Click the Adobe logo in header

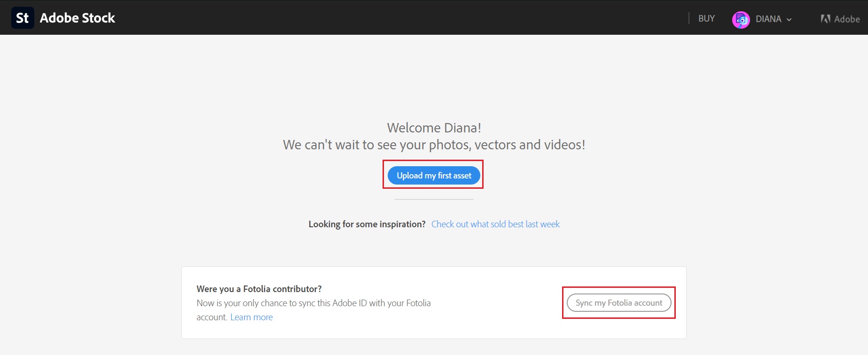pyautogui.click(x=840, y=19)
